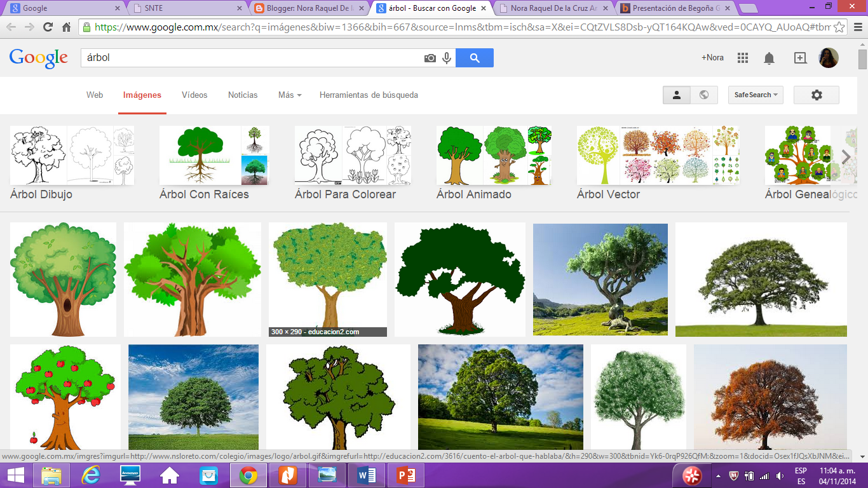Click the blue search magnifier button
868x488 pixels.
[x=475, y=58]
